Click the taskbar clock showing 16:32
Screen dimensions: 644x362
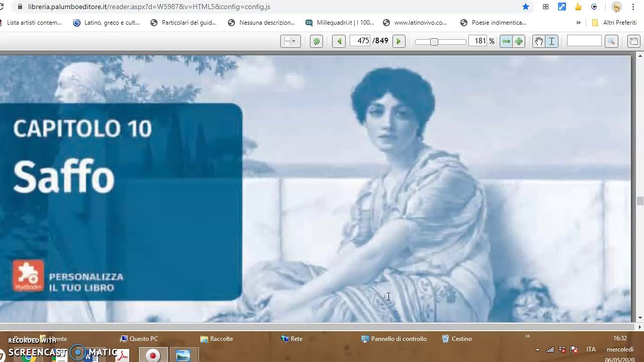click(620, 339)
